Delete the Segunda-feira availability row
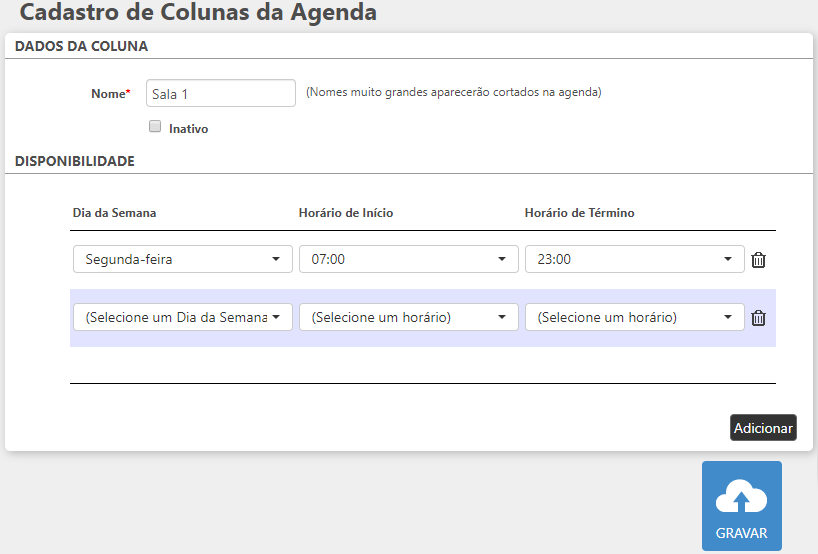Screen dimensions: 818x554 click(759, 260)
